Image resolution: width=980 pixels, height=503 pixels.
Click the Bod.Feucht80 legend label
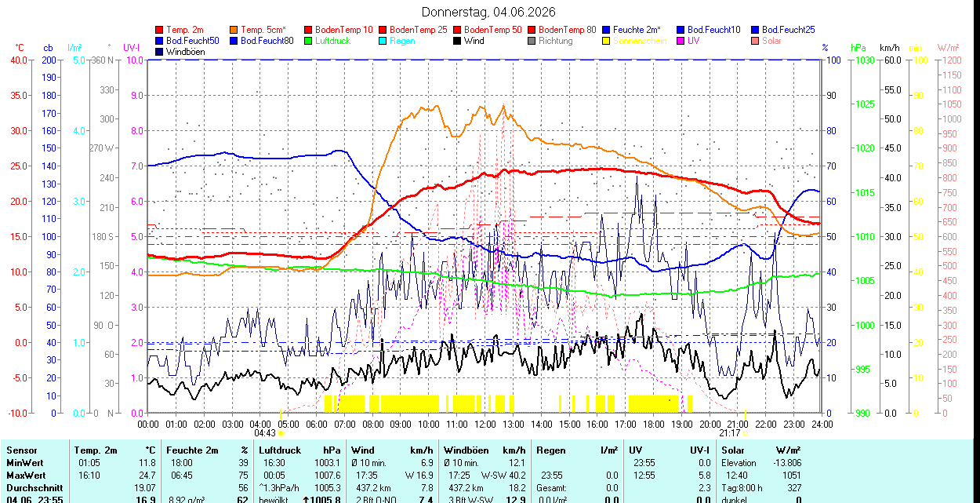tap(267, 41)
